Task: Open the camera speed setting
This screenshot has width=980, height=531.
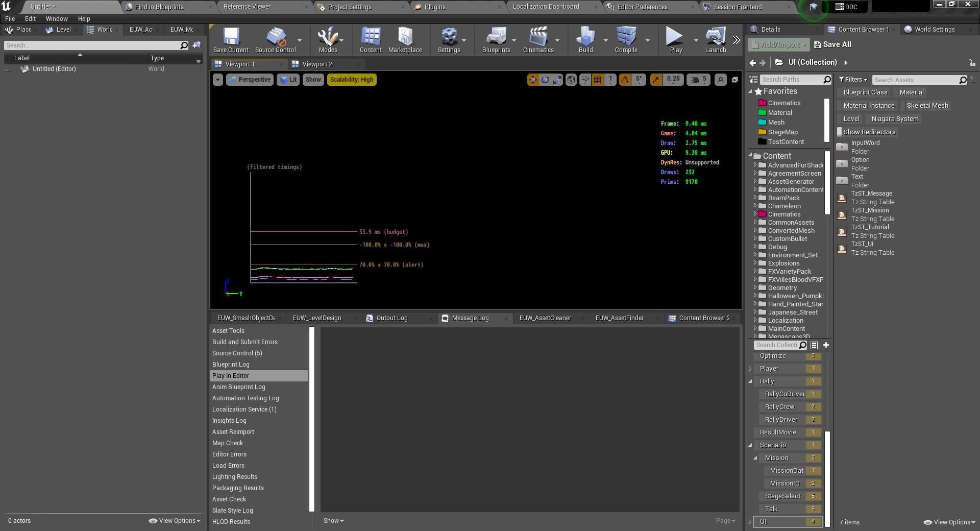Action: pyautogui.click(x=699, y=80)
